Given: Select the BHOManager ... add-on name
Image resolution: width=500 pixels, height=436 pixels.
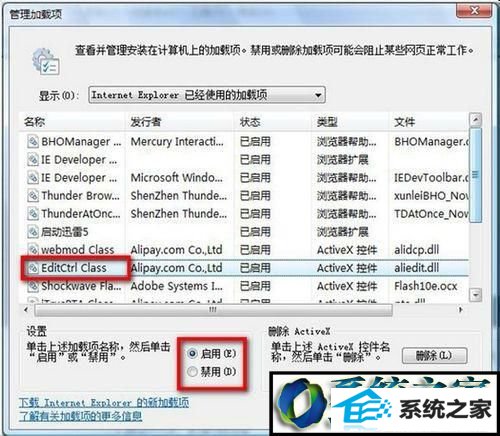Looking at the screenshot, I should point(81,142).
